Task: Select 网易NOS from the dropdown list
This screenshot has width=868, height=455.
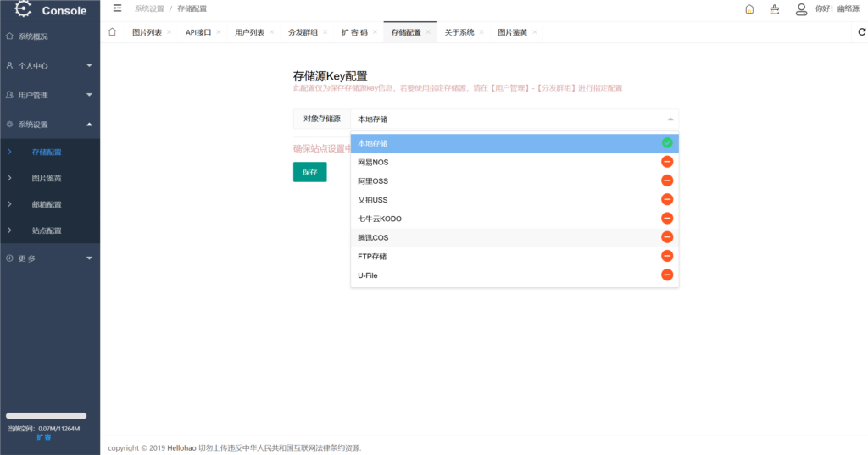Action: (x=515, y=162)
